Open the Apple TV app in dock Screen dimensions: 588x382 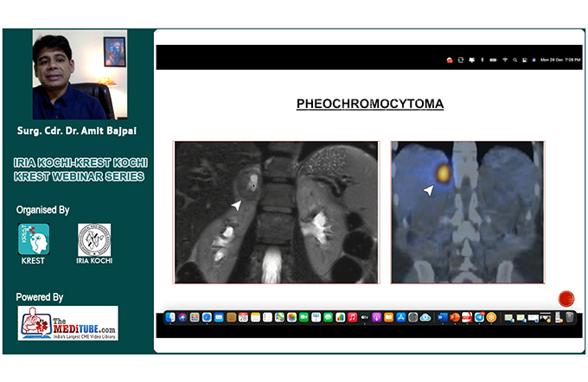365,317
